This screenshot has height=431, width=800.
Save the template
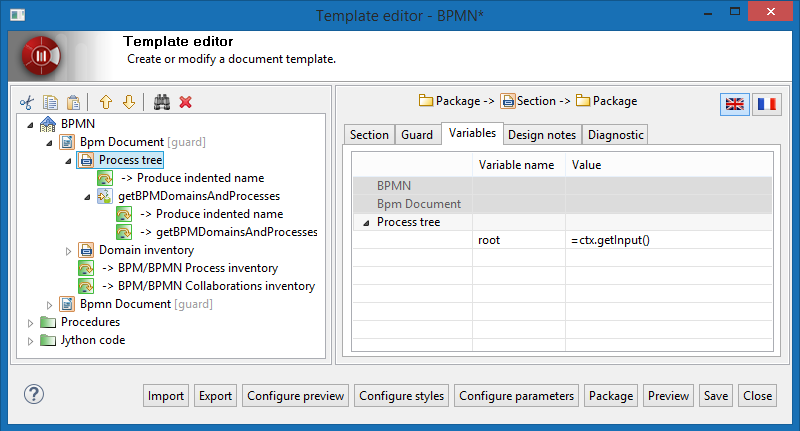tap(716, 396)
